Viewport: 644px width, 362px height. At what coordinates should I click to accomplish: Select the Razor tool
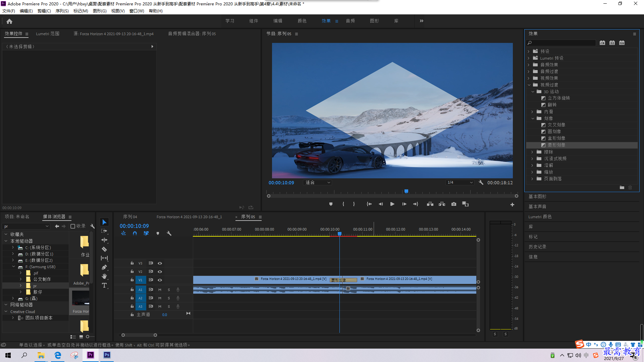click(104, 249)
